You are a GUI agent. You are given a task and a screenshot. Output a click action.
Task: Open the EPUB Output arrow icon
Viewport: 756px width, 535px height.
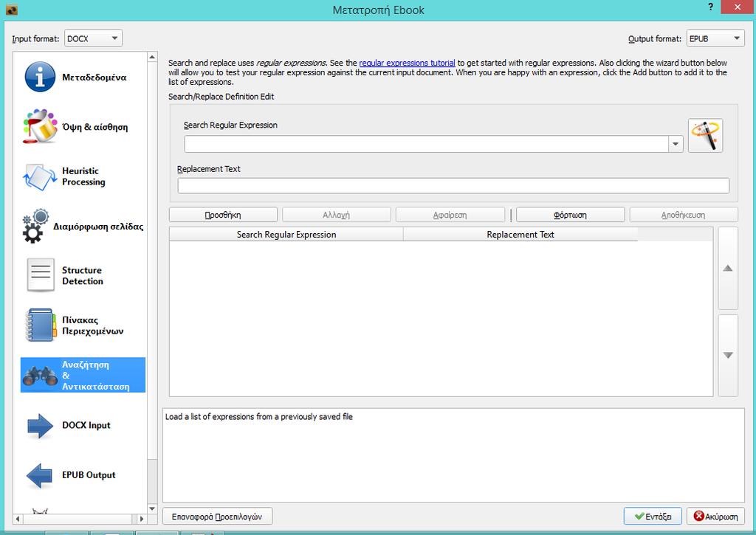(x=40, y=476)
